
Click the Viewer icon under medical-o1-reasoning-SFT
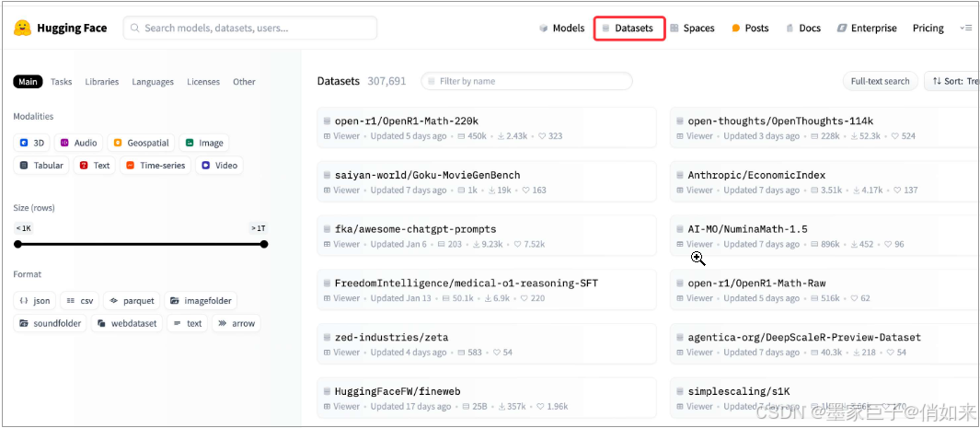click(x=327, y=298)
